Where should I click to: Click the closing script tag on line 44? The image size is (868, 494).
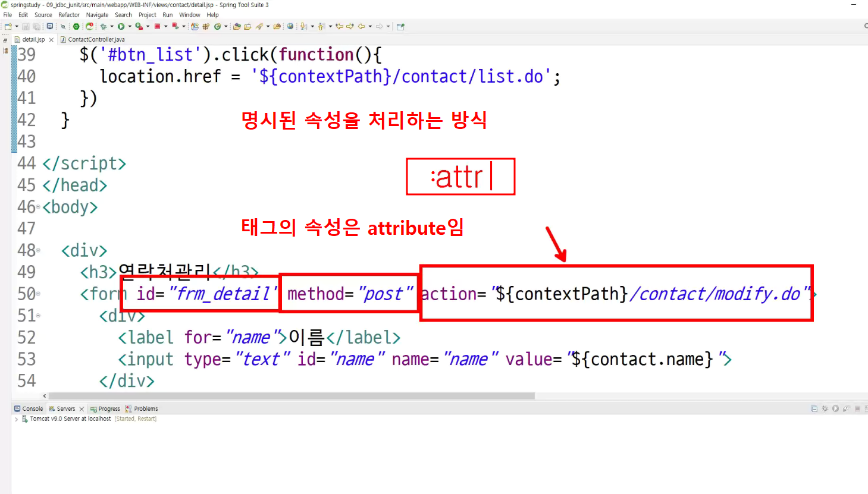(x=84, y=163)
